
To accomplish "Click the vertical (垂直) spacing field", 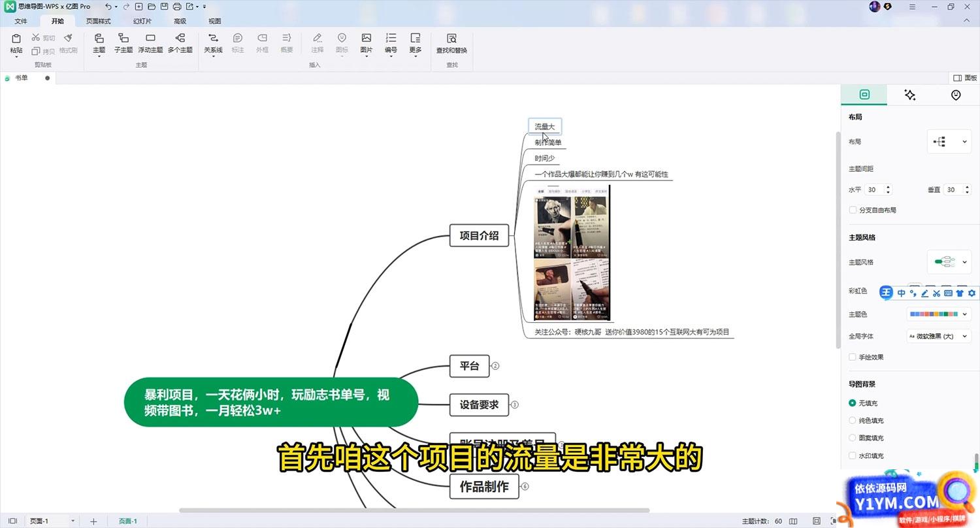I will [x=954, y=190].
